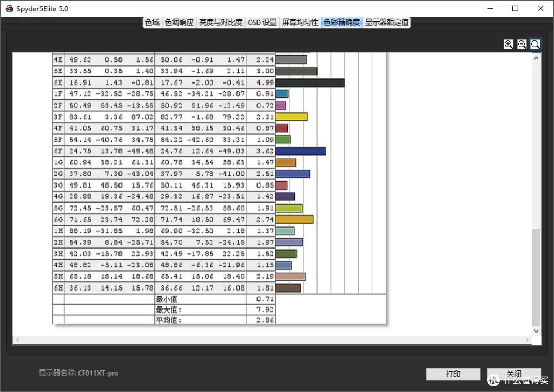Click the 打印 button

tap(453, 374)
